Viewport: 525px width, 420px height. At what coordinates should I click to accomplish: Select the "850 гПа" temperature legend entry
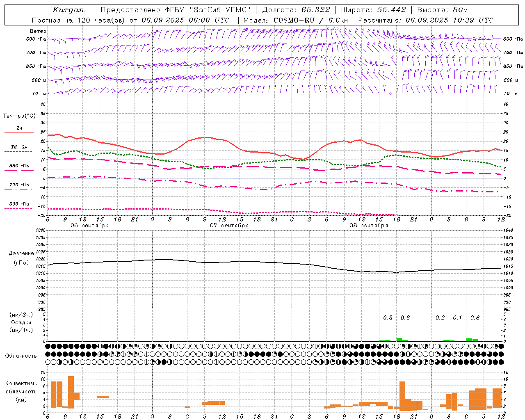pyautogui.click(x=19, y=166)
